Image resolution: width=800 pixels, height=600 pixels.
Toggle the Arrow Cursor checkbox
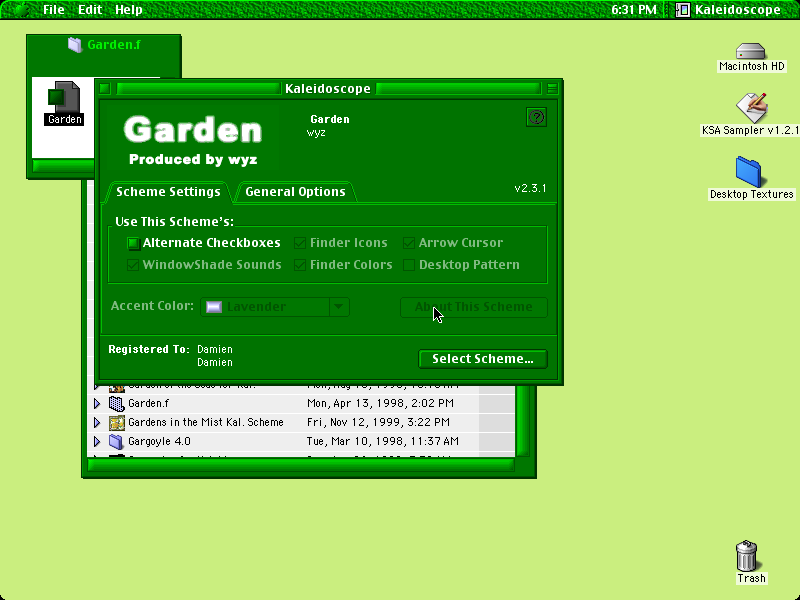(x=409, y=243)
